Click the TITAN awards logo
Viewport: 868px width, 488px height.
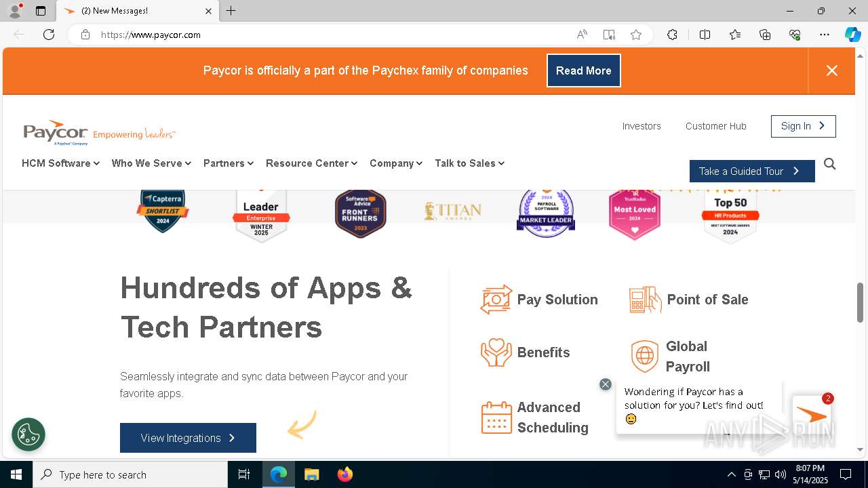click(x=453, y=211)
